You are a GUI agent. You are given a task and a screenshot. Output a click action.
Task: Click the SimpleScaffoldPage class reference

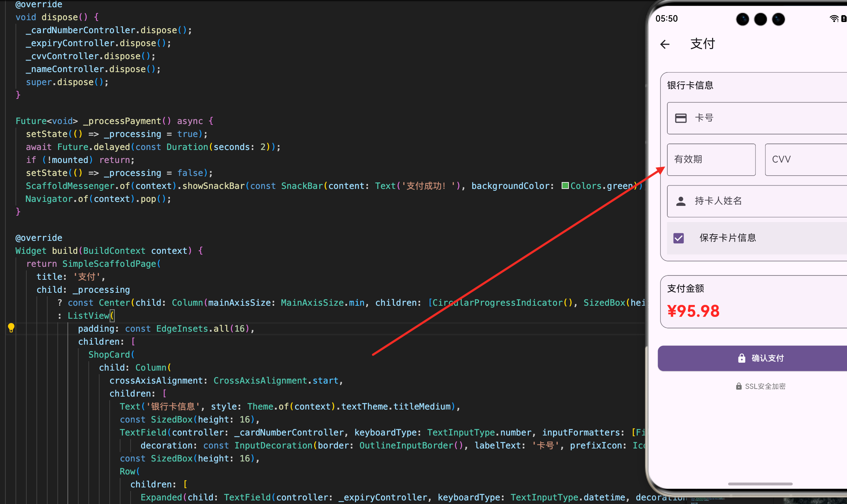(x=109, y=264)
